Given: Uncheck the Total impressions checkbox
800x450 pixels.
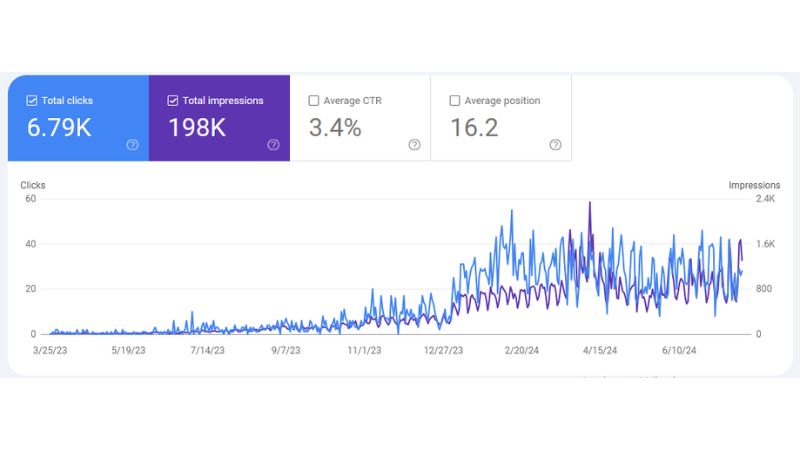Looking at the screenshot, I should click(172, 101).
